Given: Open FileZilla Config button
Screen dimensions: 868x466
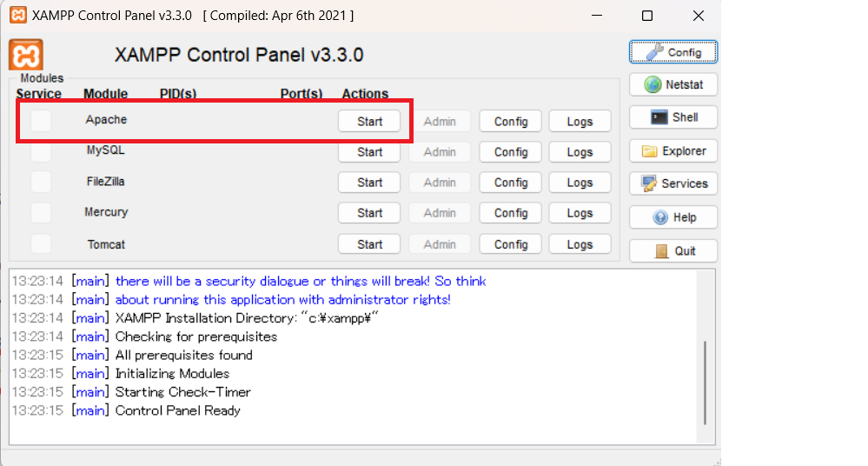Looking at the screenshot, I should [510, 183].
